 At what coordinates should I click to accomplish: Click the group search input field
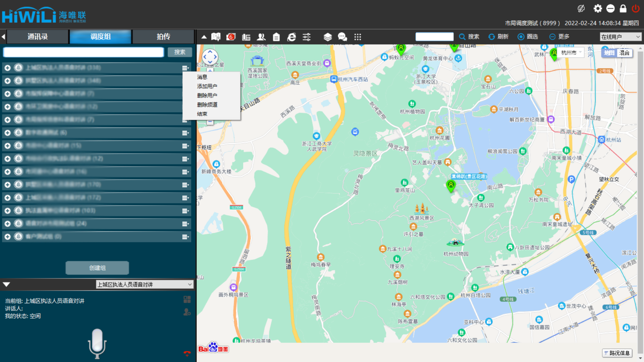[83, 52]
